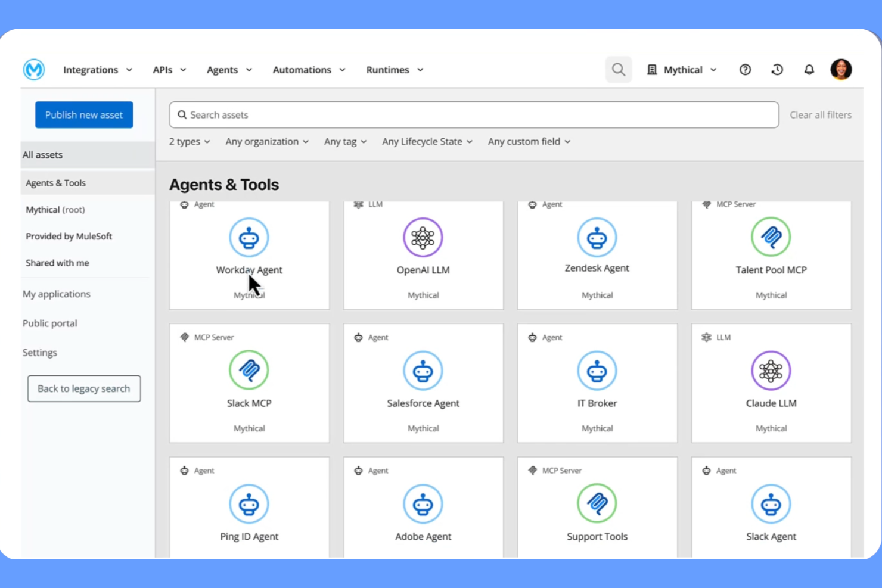
Task: Click the IT Broker title
Action: [x=597, y=403]
